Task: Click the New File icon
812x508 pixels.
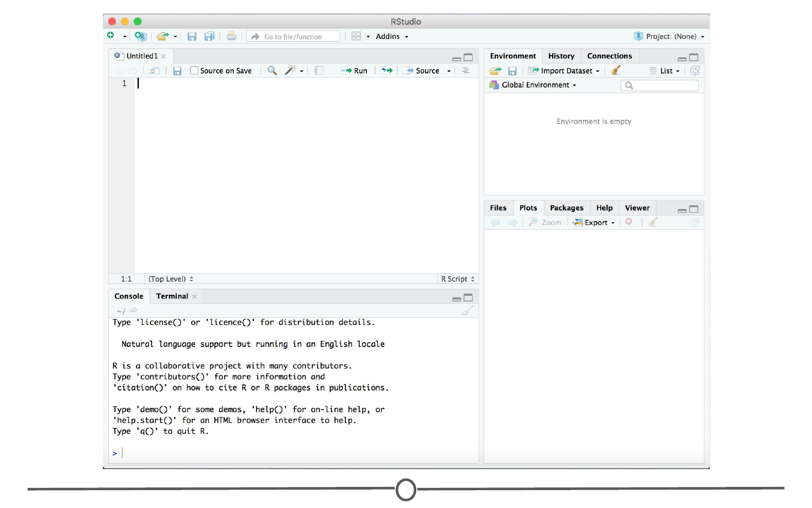Action: [x=111, y=36]
